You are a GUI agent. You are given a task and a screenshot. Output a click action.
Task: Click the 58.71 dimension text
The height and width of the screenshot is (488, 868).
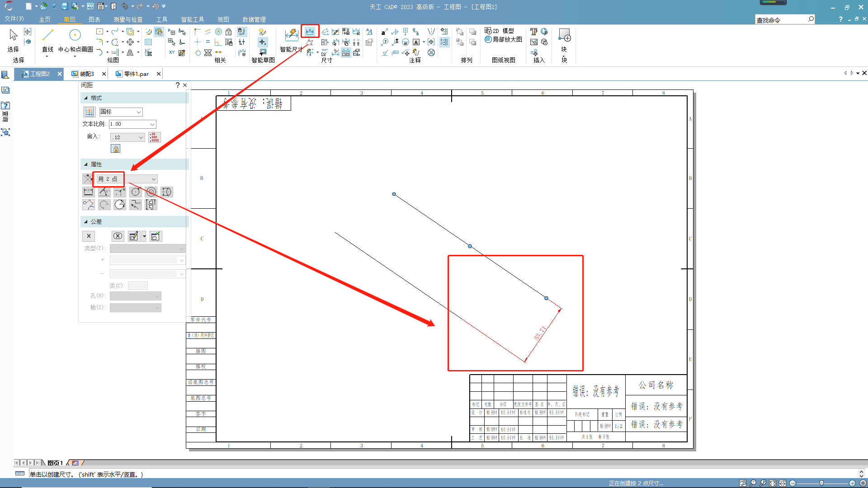coord(540,333)
